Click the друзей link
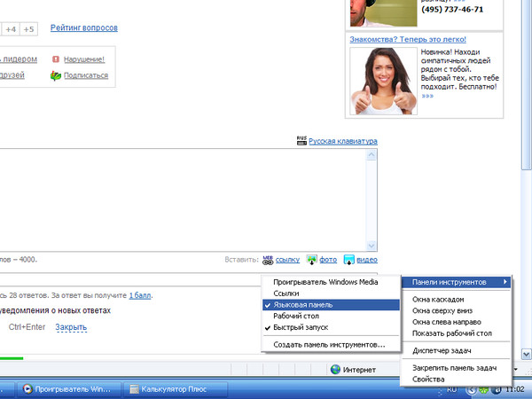This screenshot has height=399, width=532. coord(12,75)
